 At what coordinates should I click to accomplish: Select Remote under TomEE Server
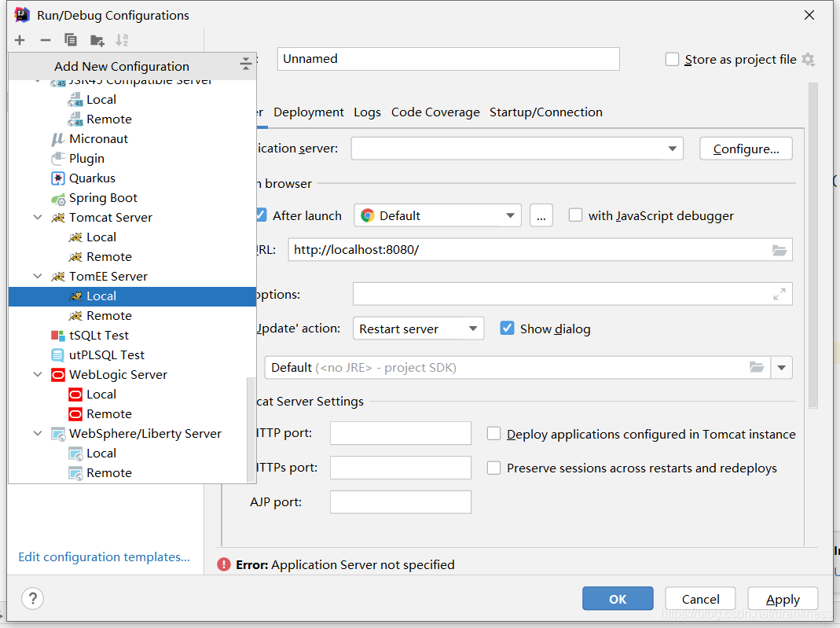point(109,316)
